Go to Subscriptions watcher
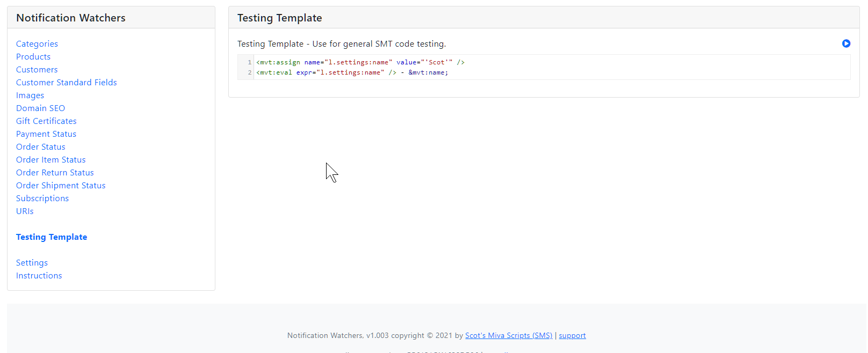Viewport: 868px width, 353px height. [42, 198]
